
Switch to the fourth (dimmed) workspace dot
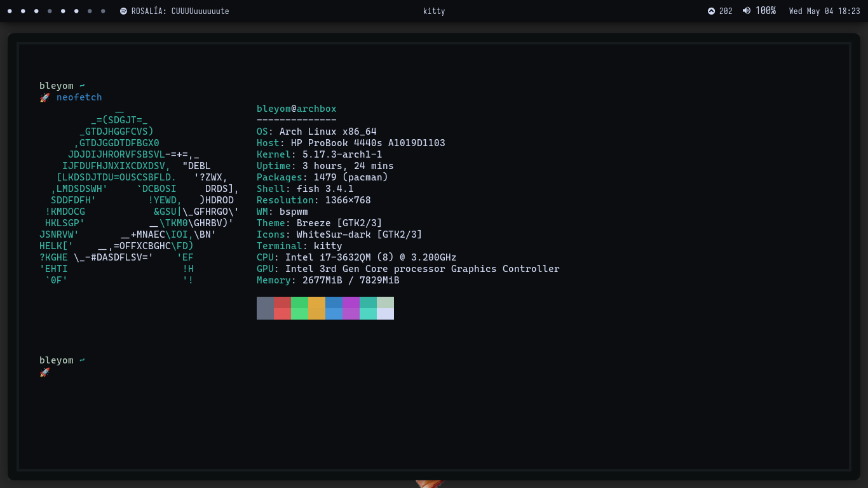coord(50,11)
